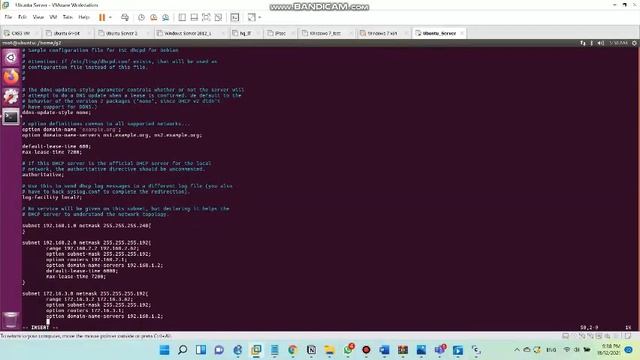
Task: Open Windows taskbar Search
Action: [x=182, y=350]
